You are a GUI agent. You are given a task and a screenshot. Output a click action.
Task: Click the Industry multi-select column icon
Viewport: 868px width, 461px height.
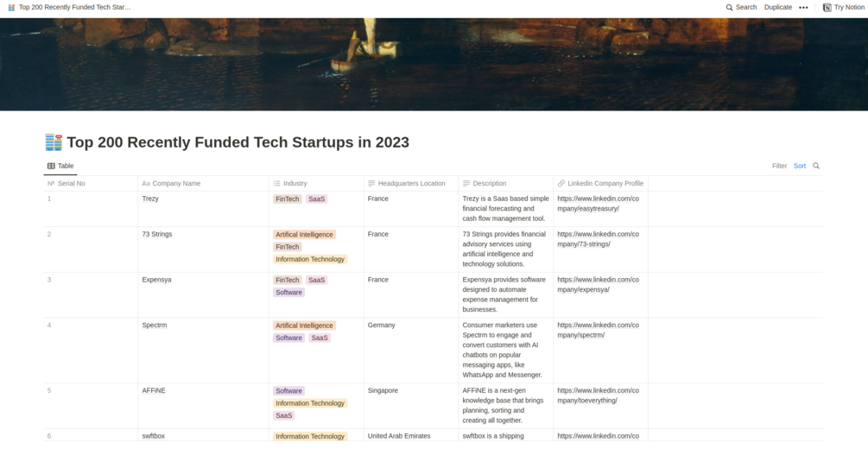(276, 183)
